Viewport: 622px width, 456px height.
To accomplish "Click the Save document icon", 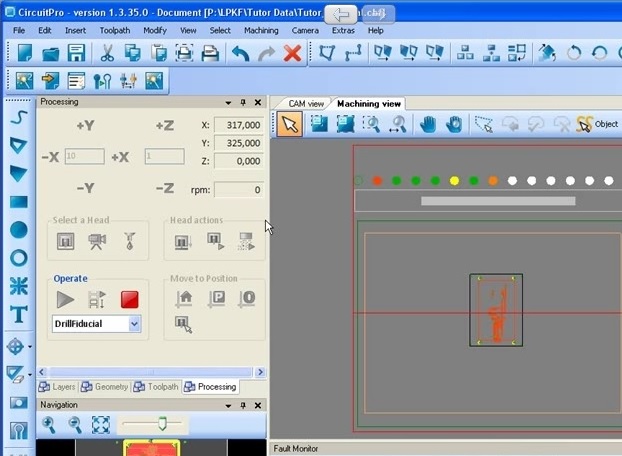I will coord(75,53).
